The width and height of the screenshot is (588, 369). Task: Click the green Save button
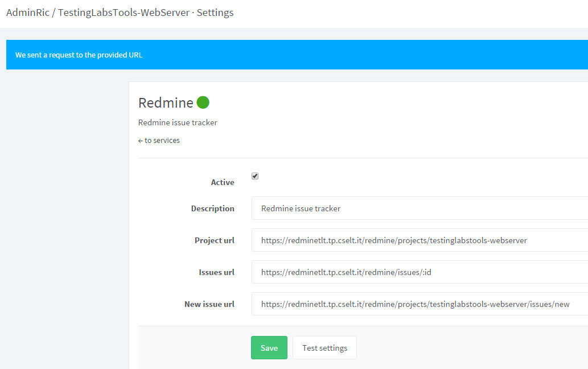point(269,347)
